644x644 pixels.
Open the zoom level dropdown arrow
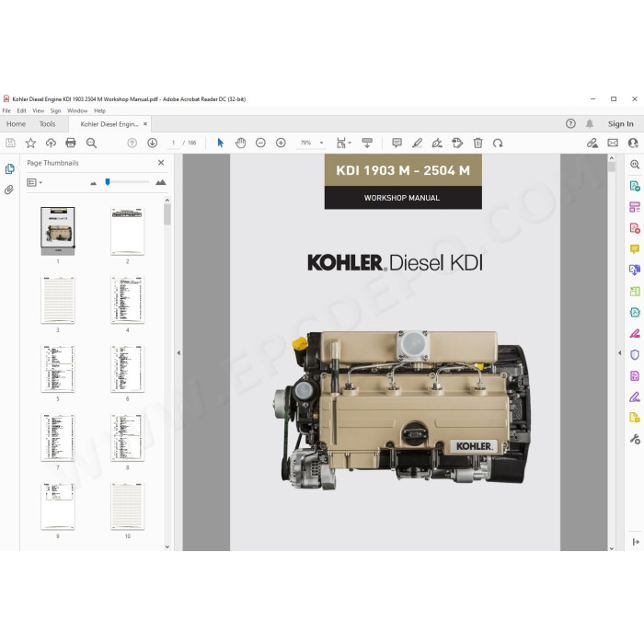pos(322,143)
